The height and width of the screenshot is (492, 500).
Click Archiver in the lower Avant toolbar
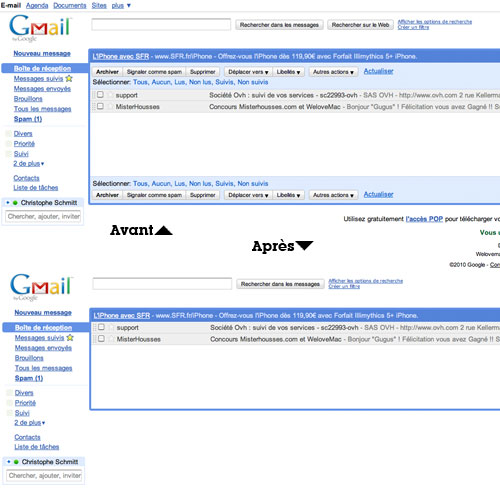(x=107, y=195)
